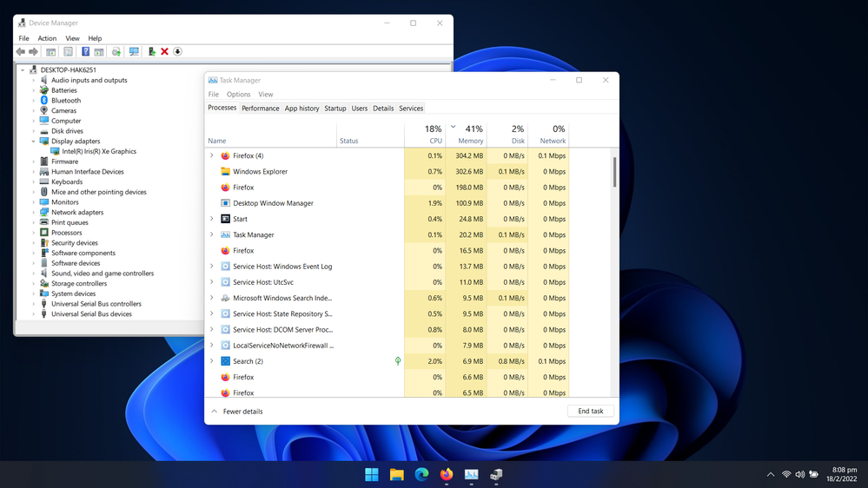
Task: Collapse the DESKTOP-HAK6251 root node
Action: tap(23, 69)
